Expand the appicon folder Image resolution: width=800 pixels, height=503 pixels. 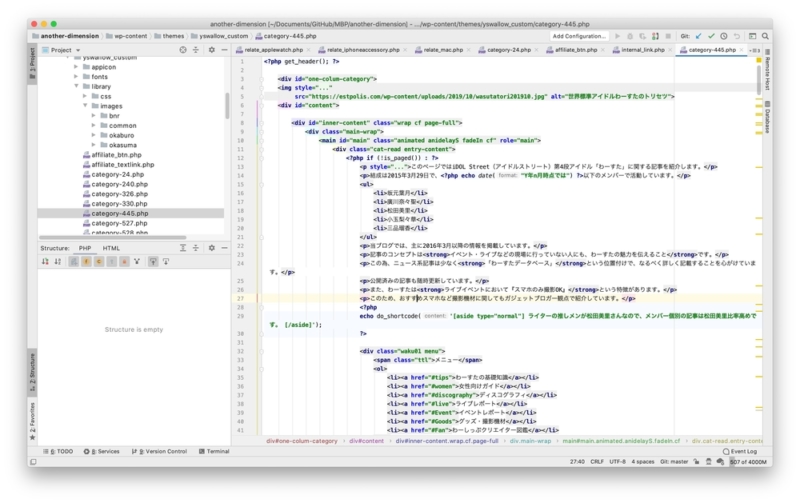76,67
